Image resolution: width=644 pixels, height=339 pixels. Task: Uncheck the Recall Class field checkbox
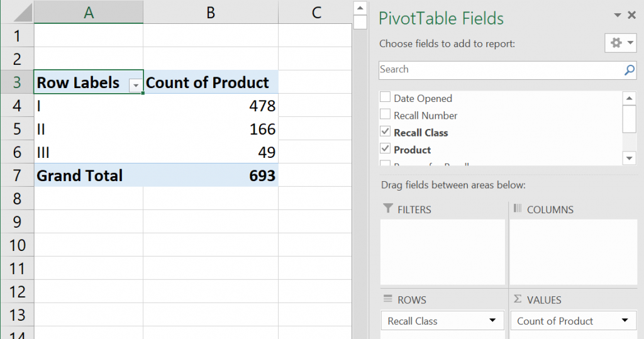click(x=385, y=131)
